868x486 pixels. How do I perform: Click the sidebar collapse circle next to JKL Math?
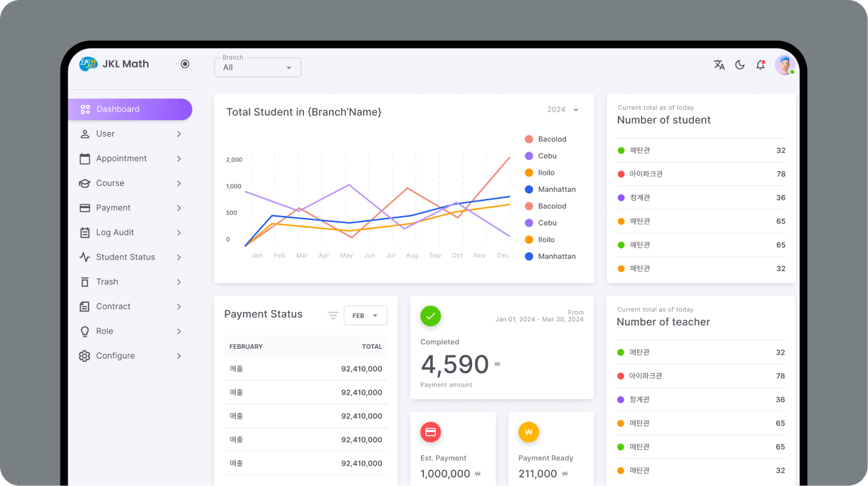coord(185,64)
